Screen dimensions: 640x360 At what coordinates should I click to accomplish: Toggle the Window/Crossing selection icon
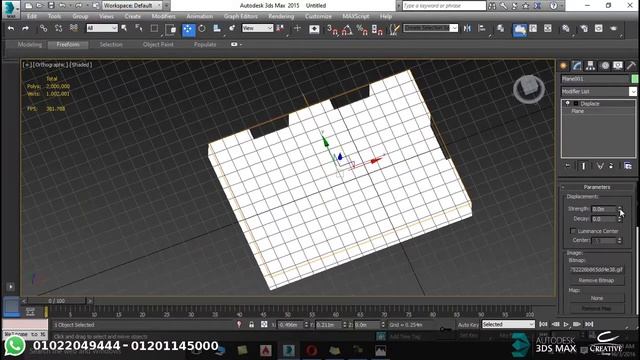pyautogui.click(x=171, y=29)
